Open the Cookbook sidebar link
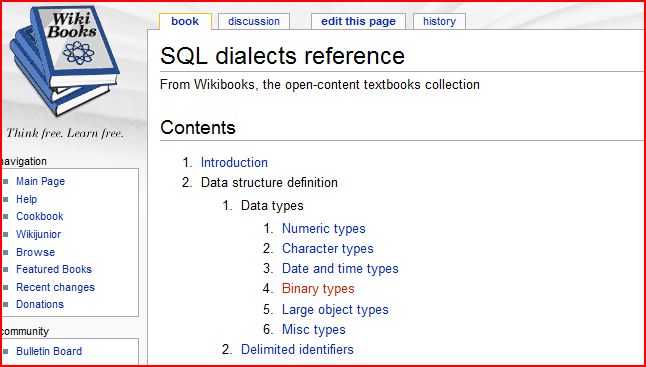Viewport: 646px width, 367px height. tap(40, 216)
